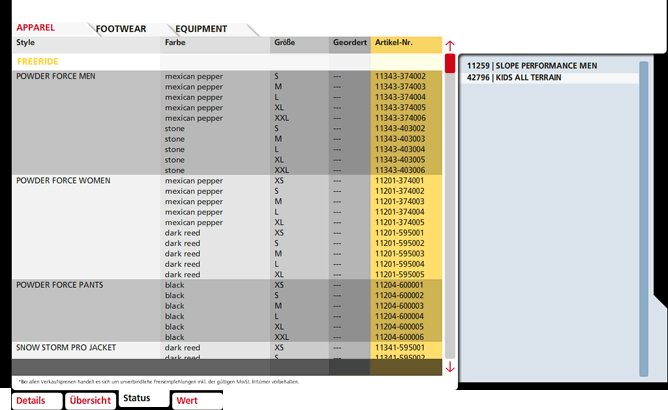Click article number 11343-374003

400,87
